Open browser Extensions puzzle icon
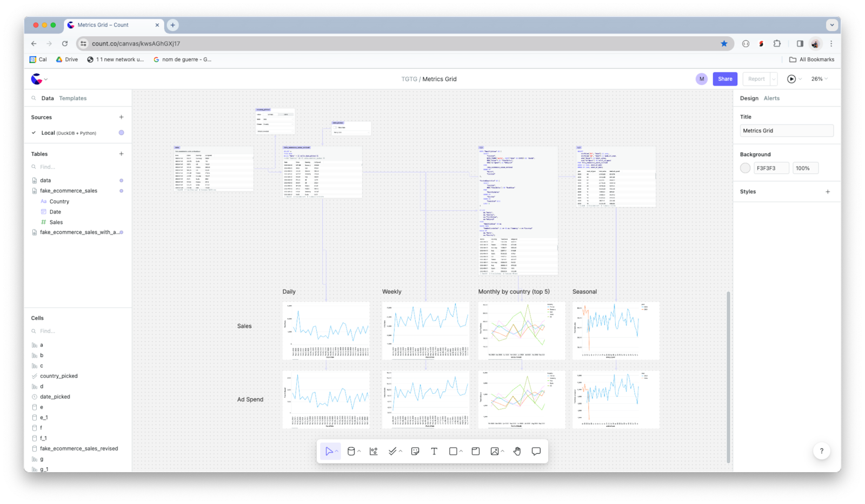This screenshot has height=504, width=865. tap(777, 44)
